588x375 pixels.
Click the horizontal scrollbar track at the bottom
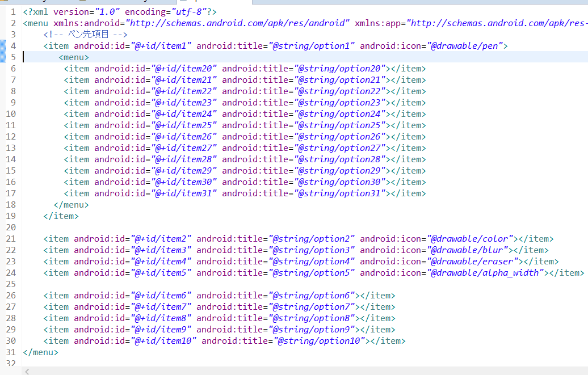(x=306, y=371)
